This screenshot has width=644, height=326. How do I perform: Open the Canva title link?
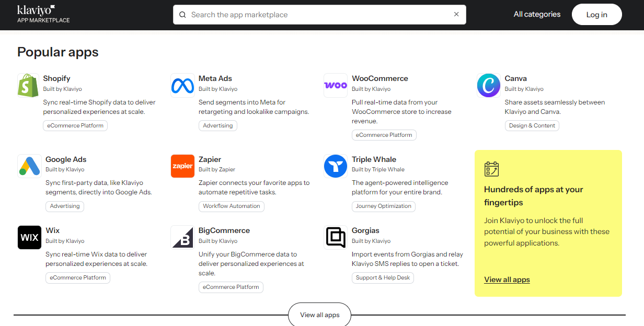pos(515,78)
